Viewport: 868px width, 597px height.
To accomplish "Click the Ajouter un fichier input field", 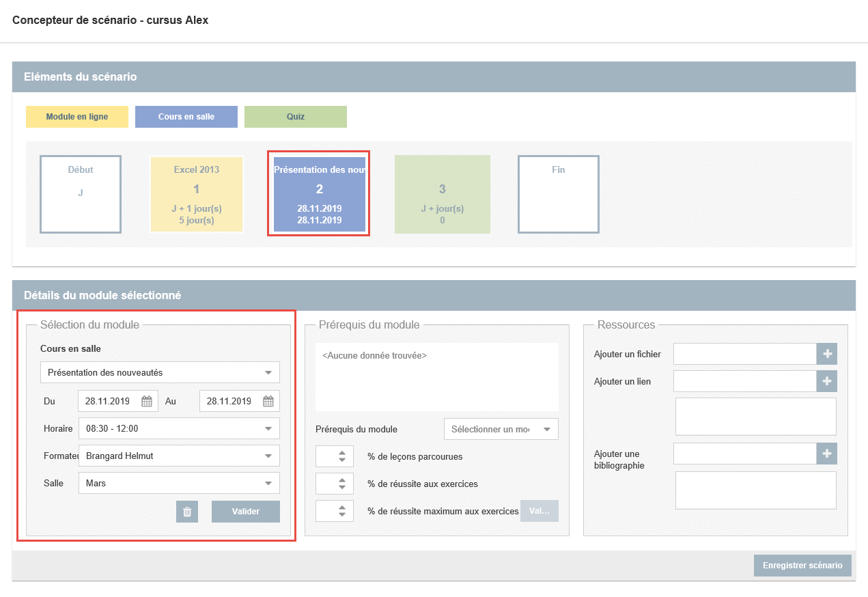I will (x=744, y=354).
